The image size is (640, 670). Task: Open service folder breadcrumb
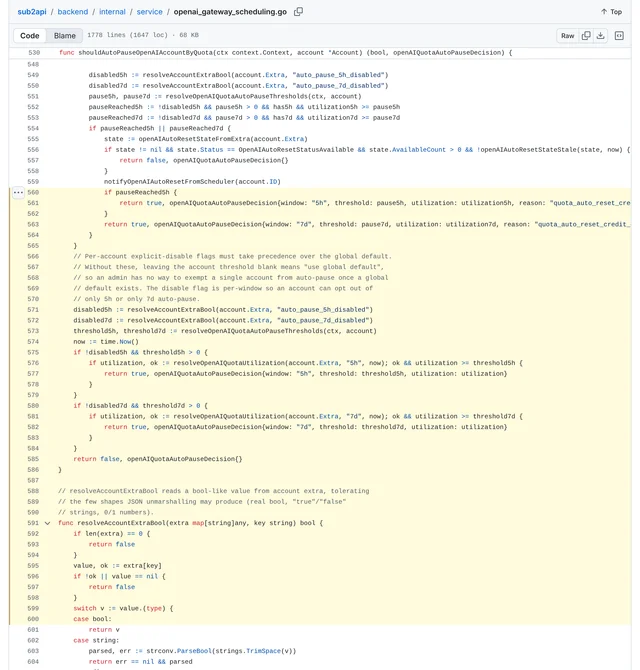coord(150,12)
